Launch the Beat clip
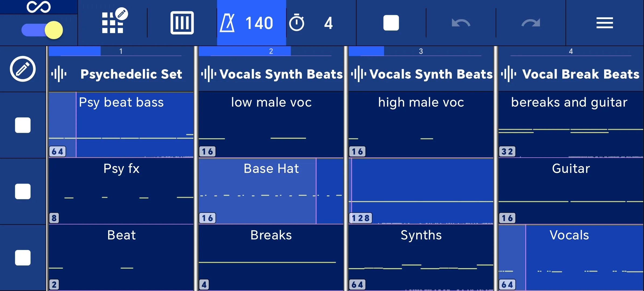644x291 pixels. coord(121,258)
